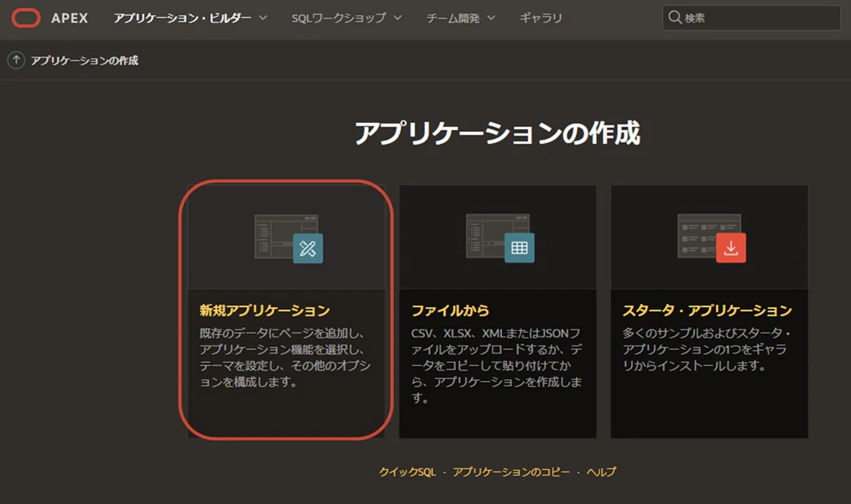
Task: Click the スタータ・アプリケーション card description text
Action: click(x=707, y=350)
